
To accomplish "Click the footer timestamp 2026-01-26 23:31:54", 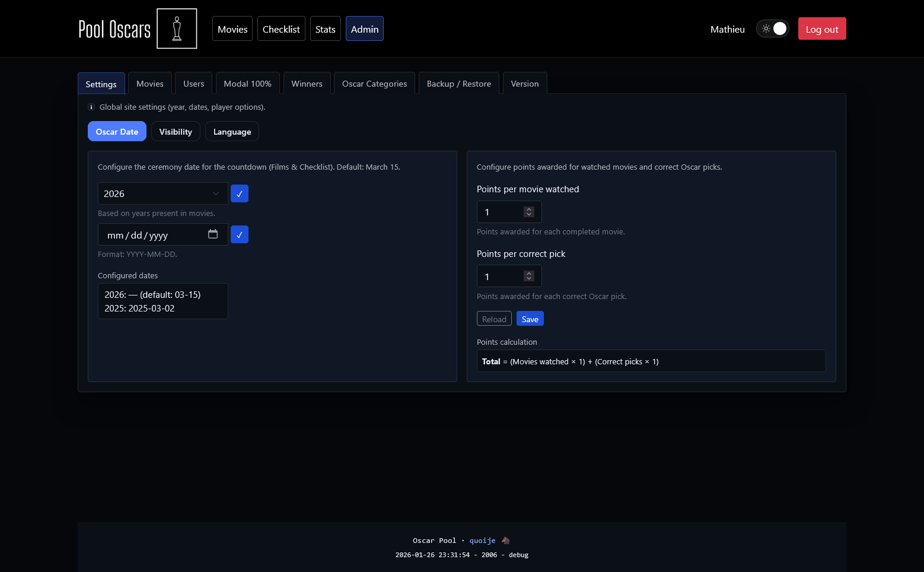I will [432, 555].
